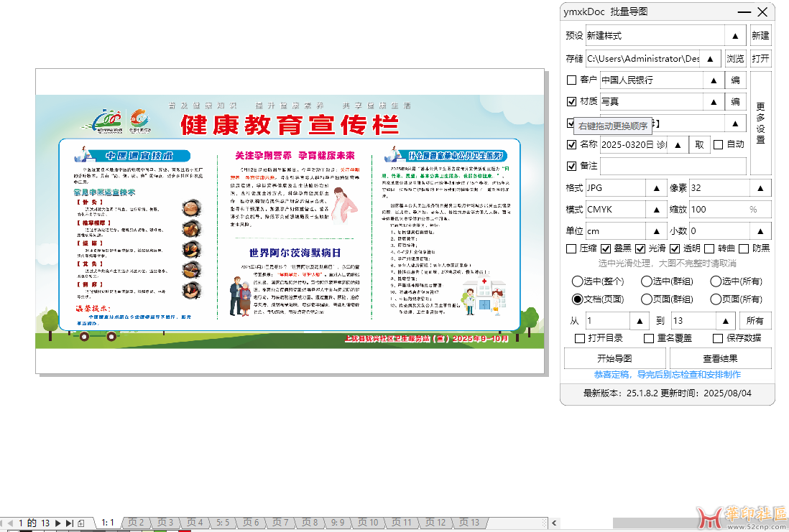Enable the 压缩 compression checkbox
Viewport: 789px width, 532px height.
pyautogui.click(x=572, y=248)
